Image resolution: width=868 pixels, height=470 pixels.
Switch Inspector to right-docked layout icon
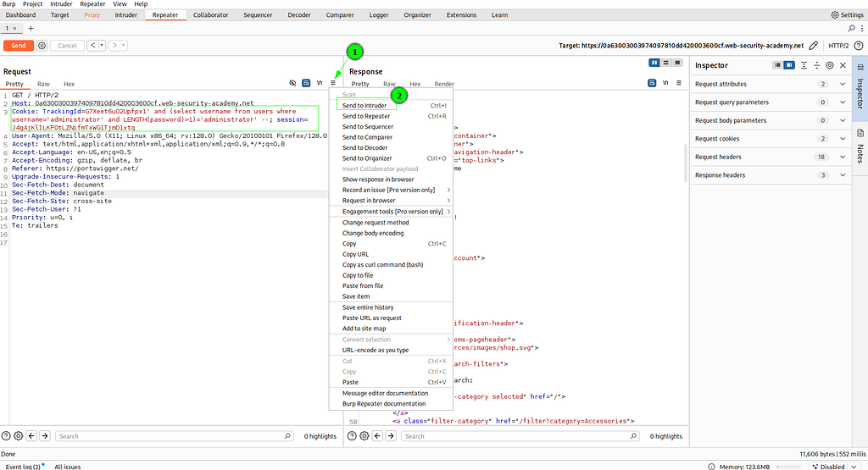click(789, 65)
